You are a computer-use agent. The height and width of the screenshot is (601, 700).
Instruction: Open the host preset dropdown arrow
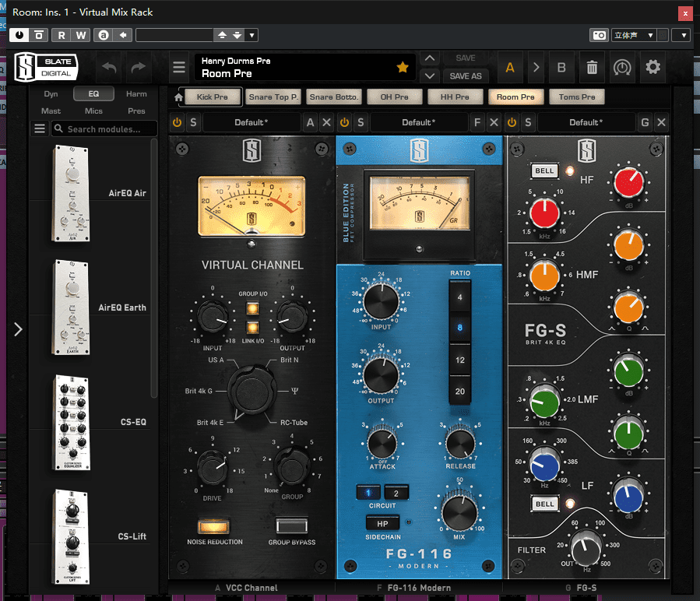pyautogui.click(x=252, y=35)
